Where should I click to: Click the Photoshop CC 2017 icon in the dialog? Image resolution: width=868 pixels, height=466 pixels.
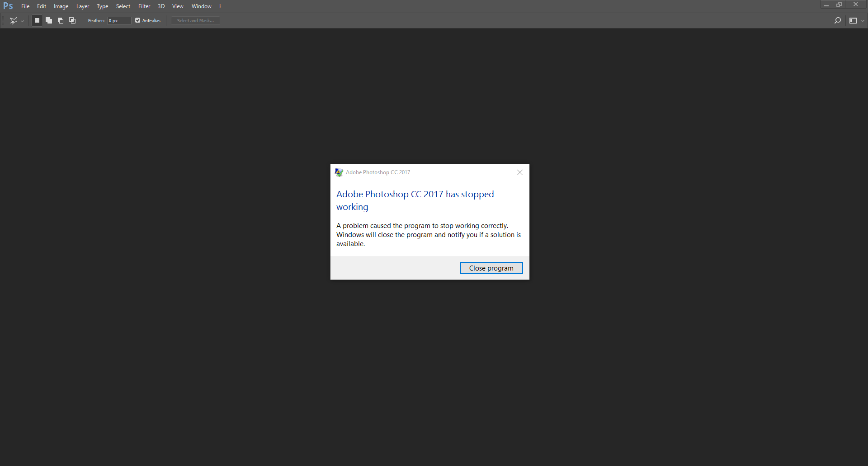[x=339, y=172]
